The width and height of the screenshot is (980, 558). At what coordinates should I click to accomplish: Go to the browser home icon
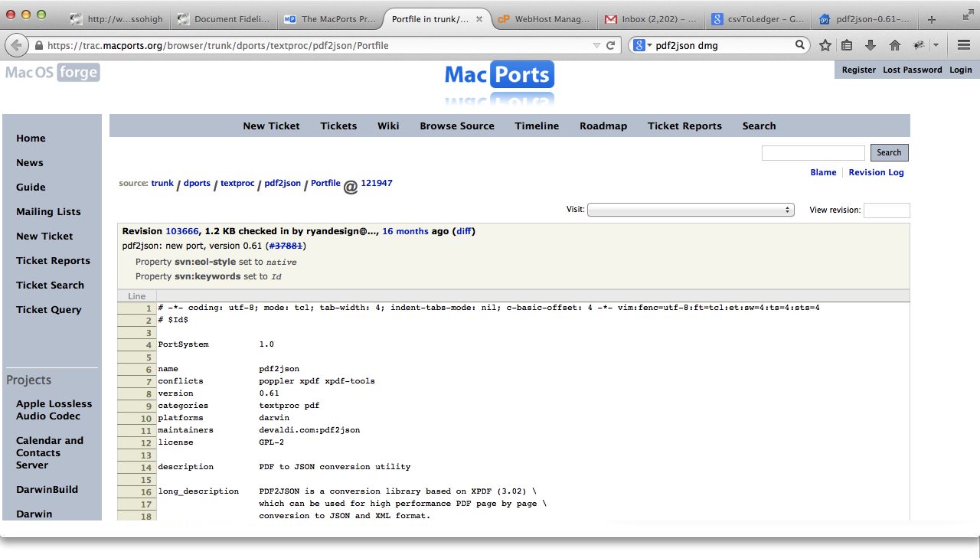coord(894,45)
